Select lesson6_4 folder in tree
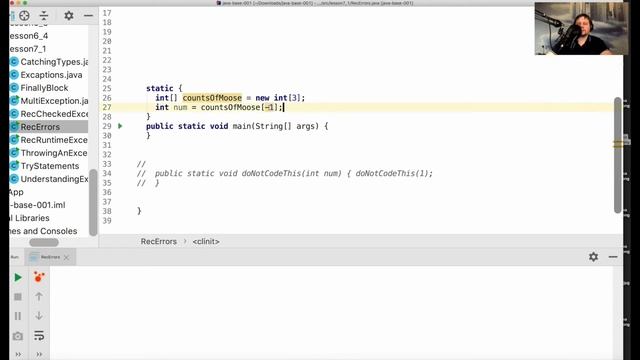 29,36
